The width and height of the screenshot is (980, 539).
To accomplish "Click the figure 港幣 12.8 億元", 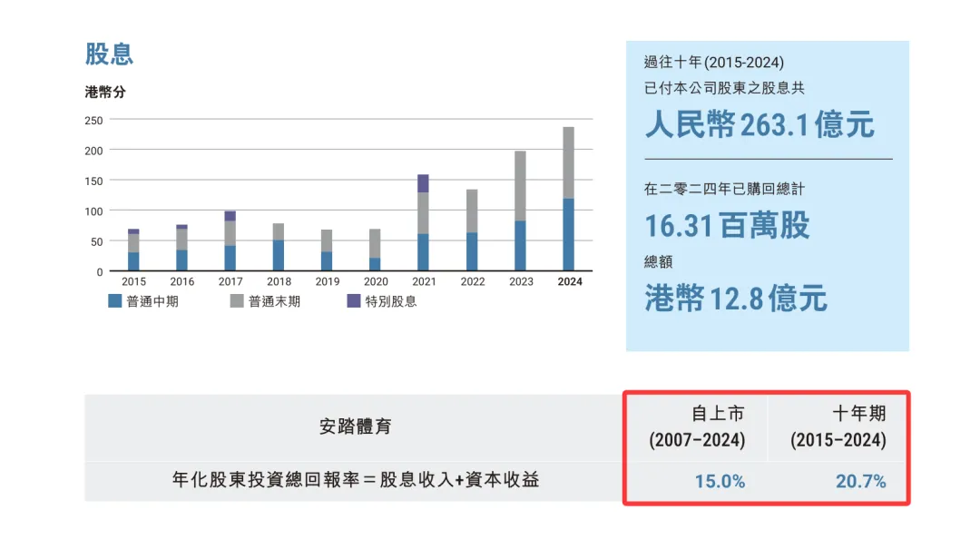I will pos(736,299).
